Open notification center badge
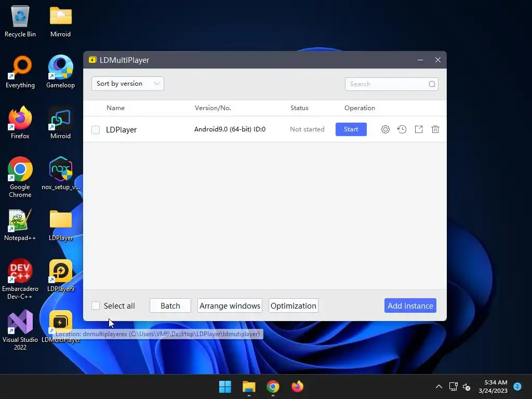Viewport: 532px width, 399px height. coord(517,387)
